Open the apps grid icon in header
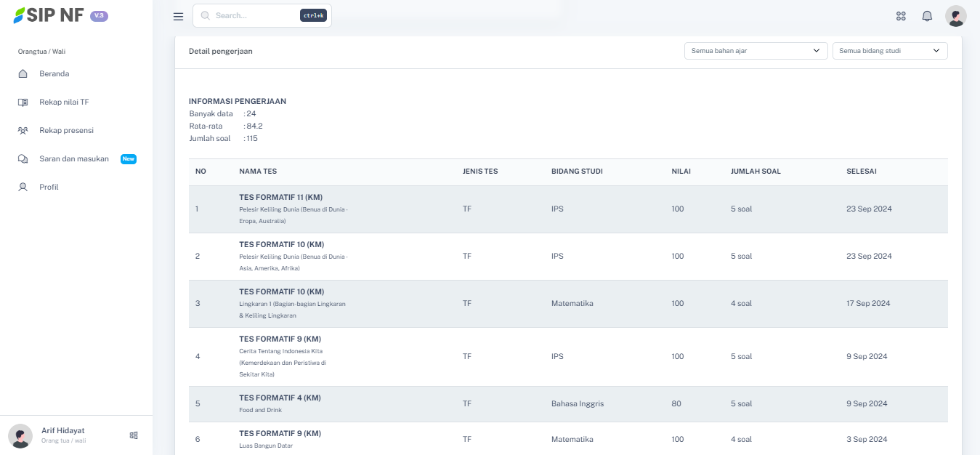Viewport: 980px width, 455px height. pos(901,16)
